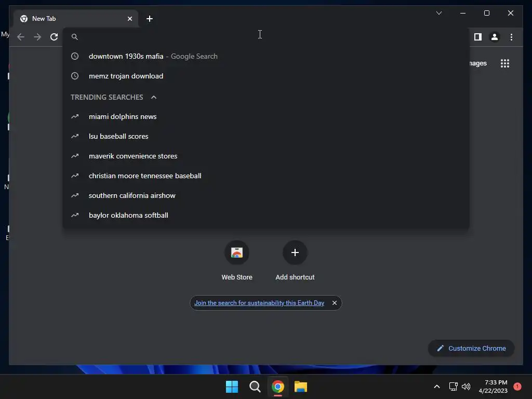Choose trending search lsu baseball scores

[x=267, y=137]
